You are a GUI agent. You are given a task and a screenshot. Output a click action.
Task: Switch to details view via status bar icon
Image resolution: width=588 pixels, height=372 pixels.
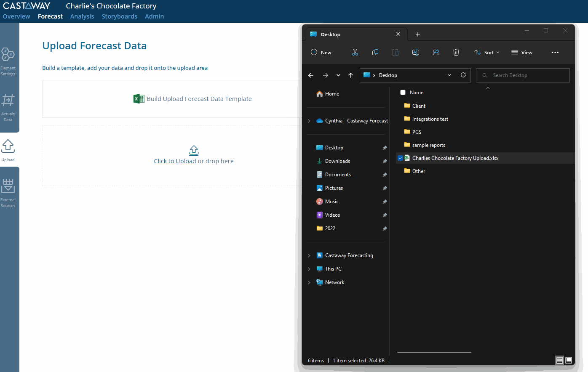tap(559, 360)
